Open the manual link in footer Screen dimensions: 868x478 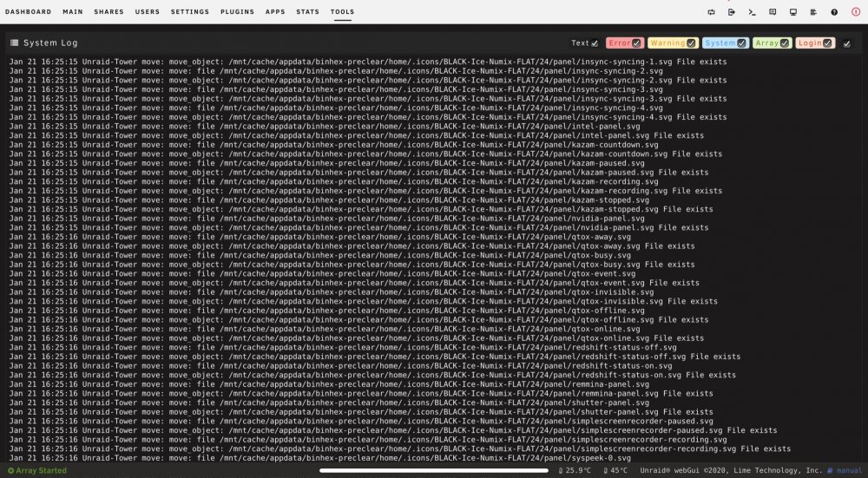(849, 471)
